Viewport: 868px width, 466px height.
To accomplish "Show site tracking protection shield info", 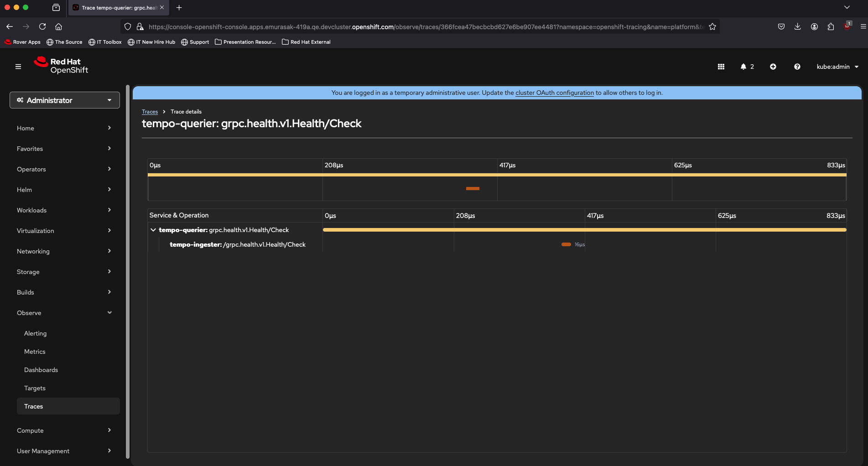I will tap(128, 26).
